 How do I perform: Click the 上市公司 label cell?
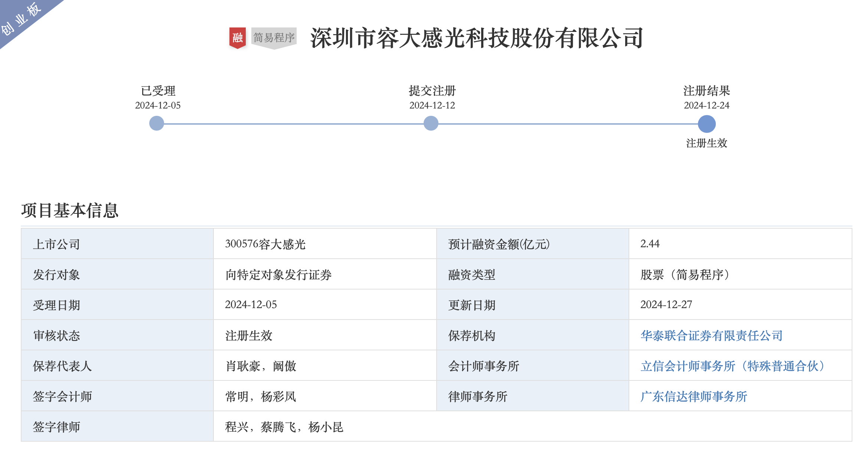pos(117,244)
